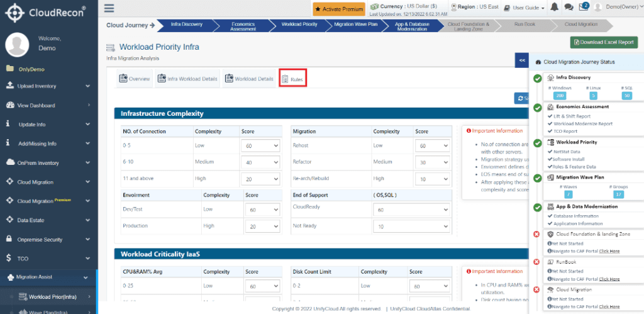644x314 pixels.
Task: Click the Waves count badge 7
Action: tap(569, 194)
